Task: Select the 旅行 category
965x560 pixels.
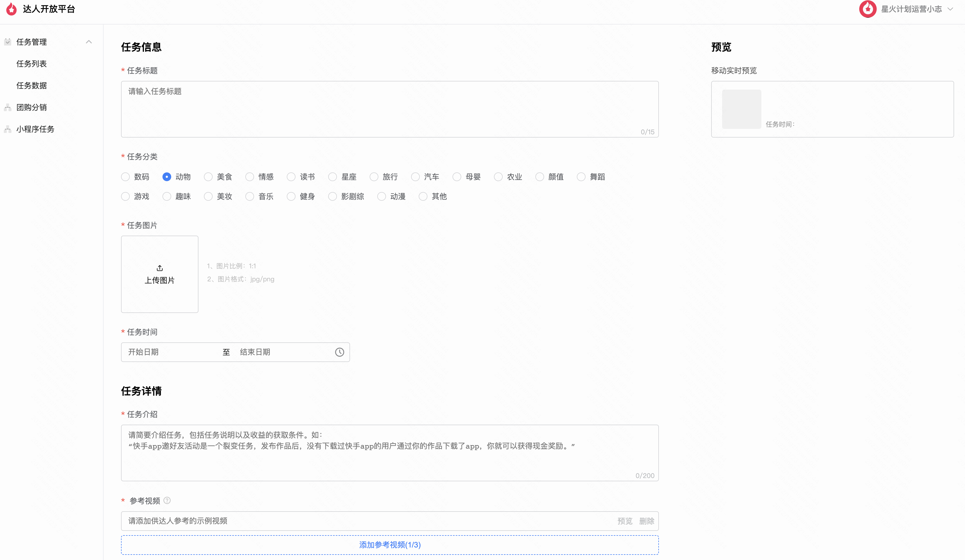Action: tap(384, 177)
